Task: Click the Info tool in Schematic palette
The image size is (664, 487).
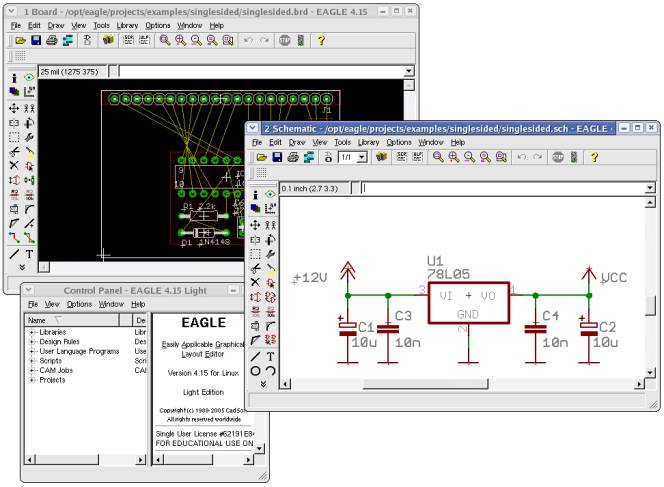Action: click(255, 194)
